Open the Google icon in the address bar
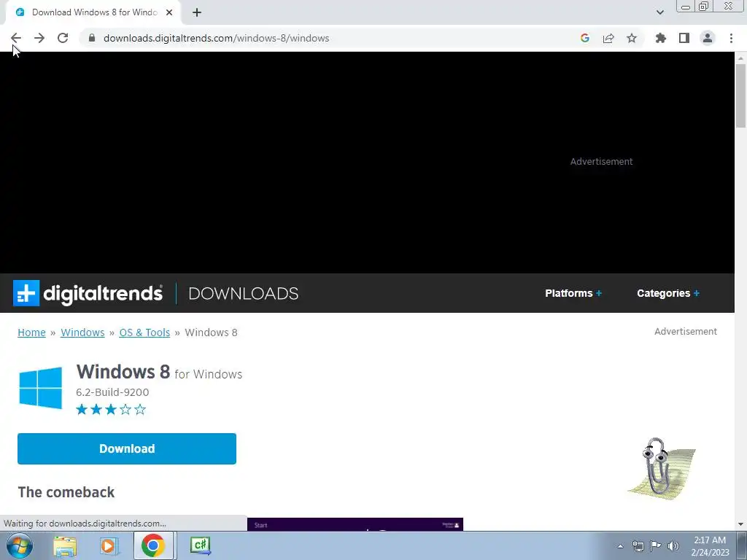Screen dimensions: 747x560 (x=585, y=38)
